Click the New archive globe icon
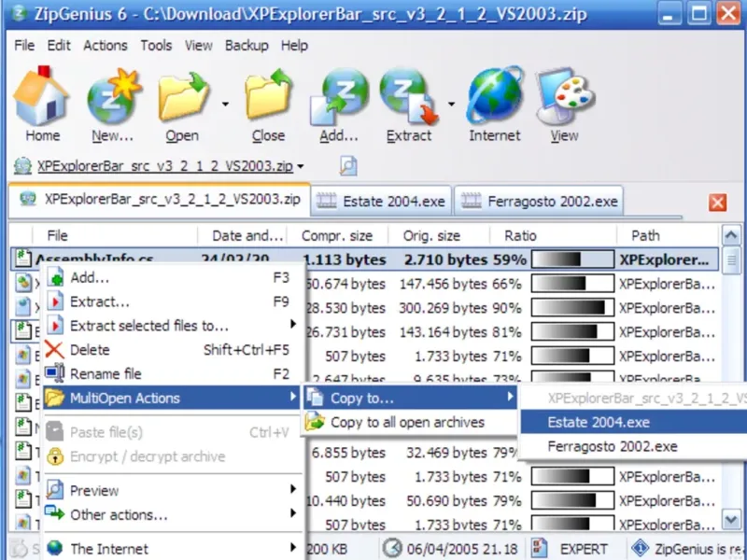This screenshot has width=747, height=560. 113,96
